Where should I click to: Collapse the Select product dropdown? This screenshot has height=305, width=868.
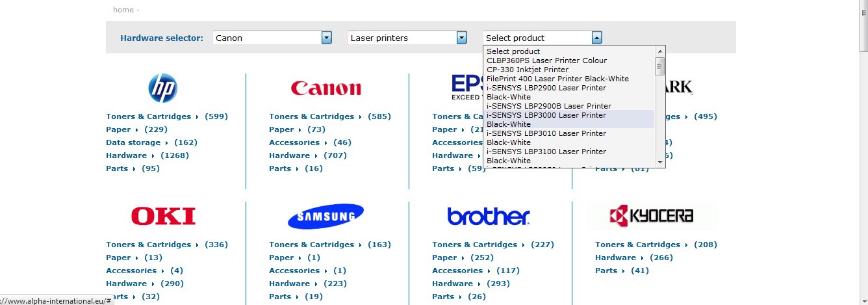coord(543,38)
